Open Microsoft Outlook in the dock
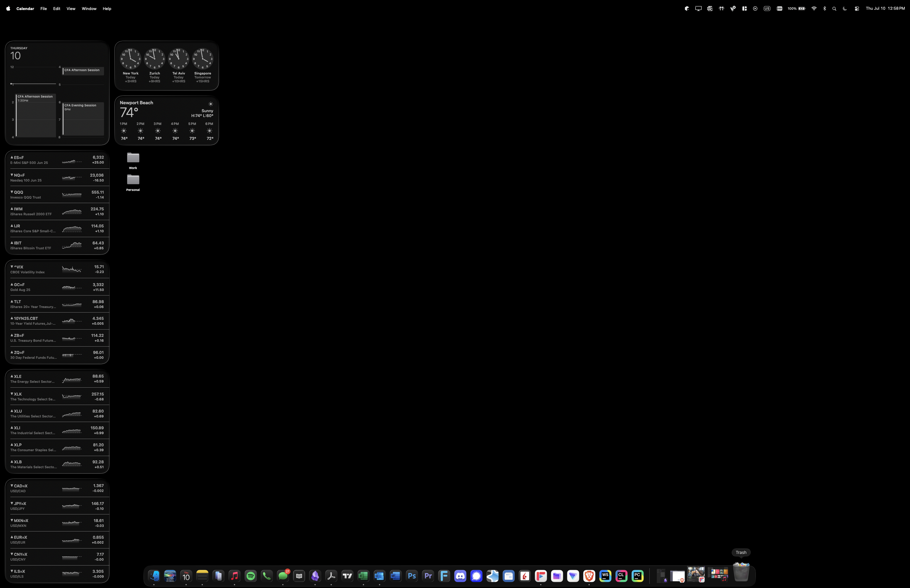 click(379, 576)
